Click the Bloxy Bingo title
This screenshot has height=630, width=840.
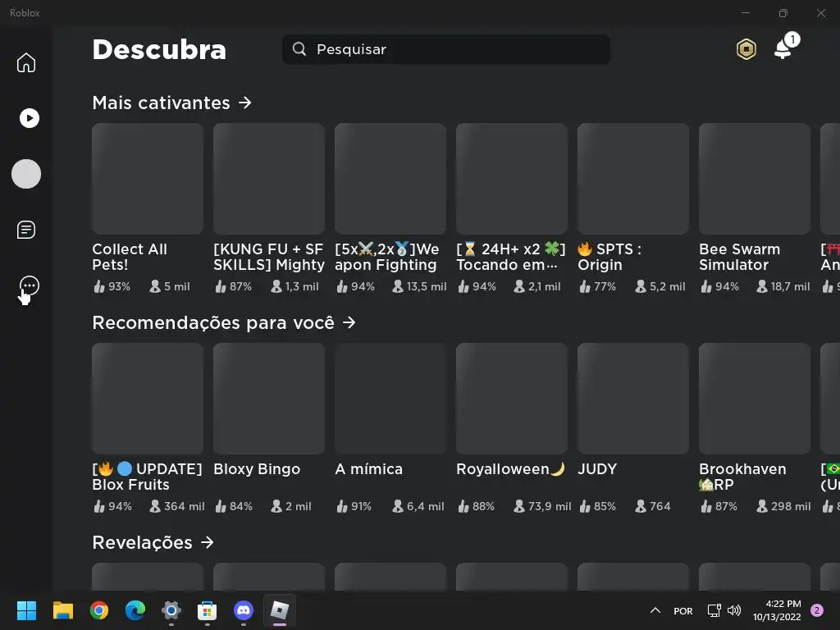click(x=257, y=468)
